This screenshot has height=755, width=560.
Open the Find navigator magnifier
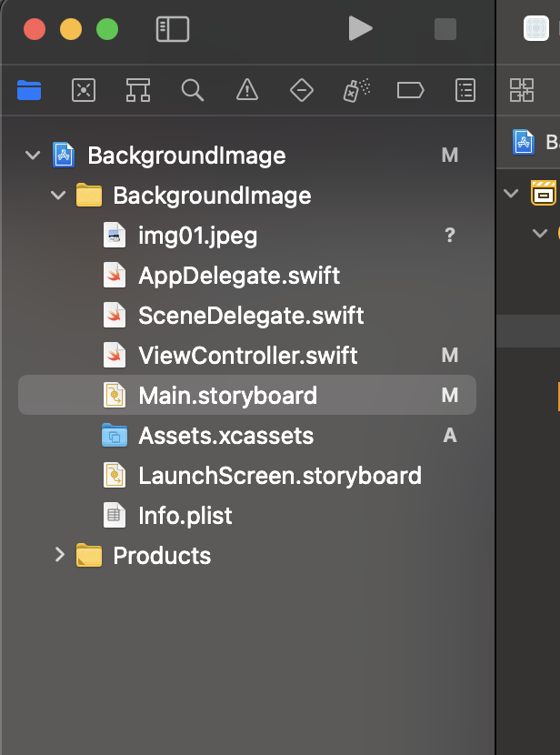(192, 89)
